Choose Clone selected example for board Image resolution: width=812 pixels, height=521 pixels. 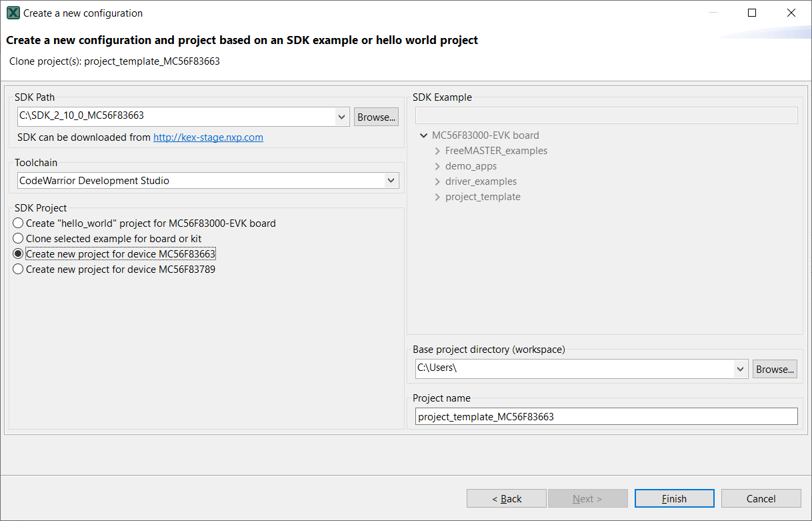click(18, 239)
